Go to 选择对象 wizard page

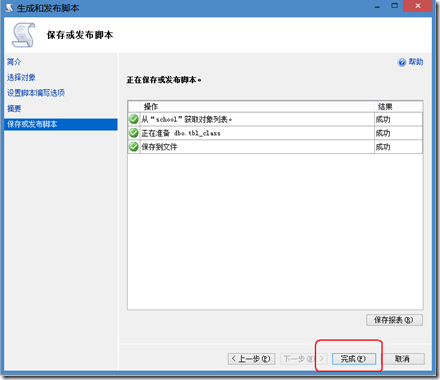21,77
